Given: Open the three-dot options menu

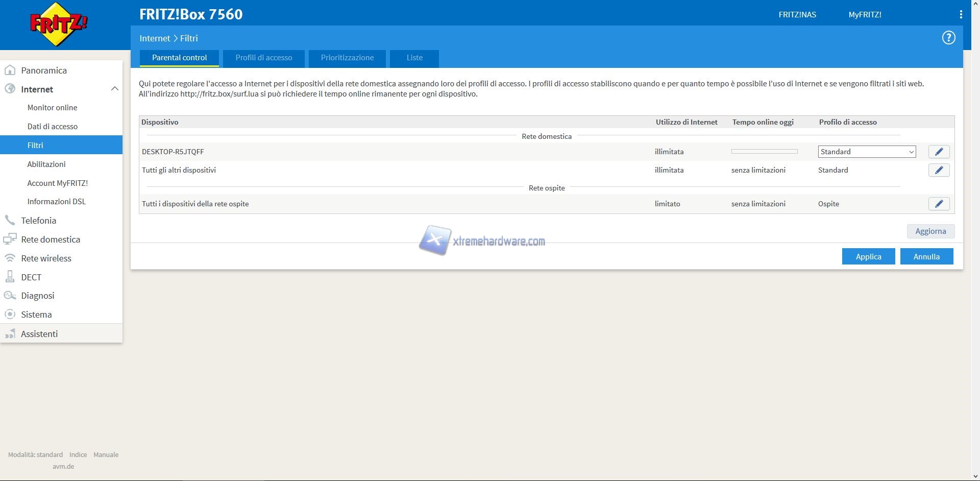Looking at the screenshot, I should [961, 15].
